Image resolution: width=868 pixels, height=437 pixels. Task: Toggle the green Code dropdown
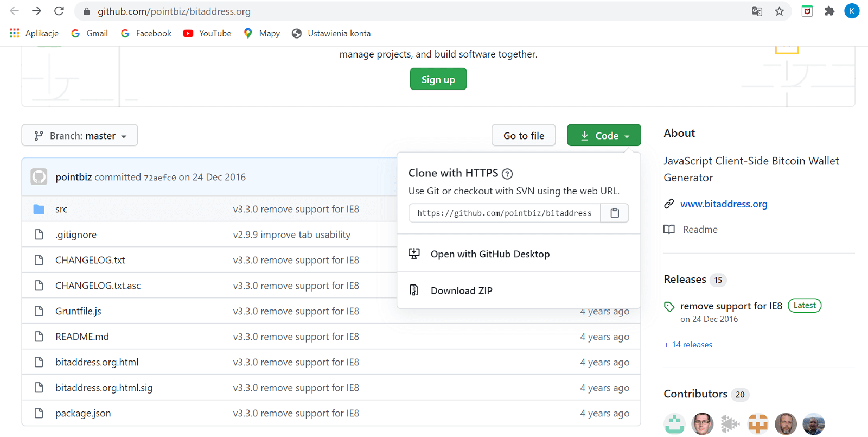[604, 136]
